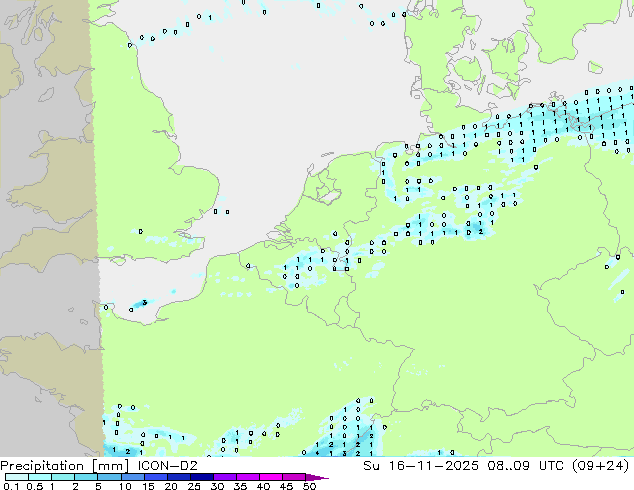Click the 5–10 mm light blue legend swatch
Viewport: 634px width, 490px height.
click(109, 477)
